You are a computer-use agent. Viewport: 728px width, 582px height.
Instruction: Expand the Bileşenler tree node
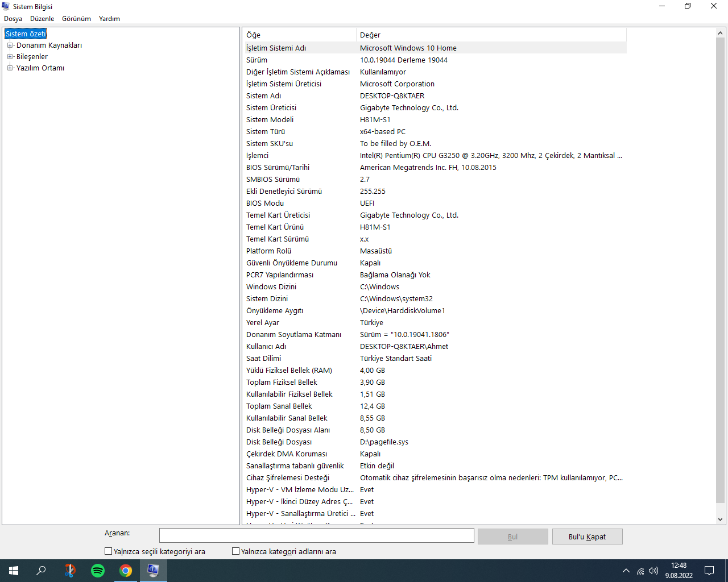[x=10, y=57]
